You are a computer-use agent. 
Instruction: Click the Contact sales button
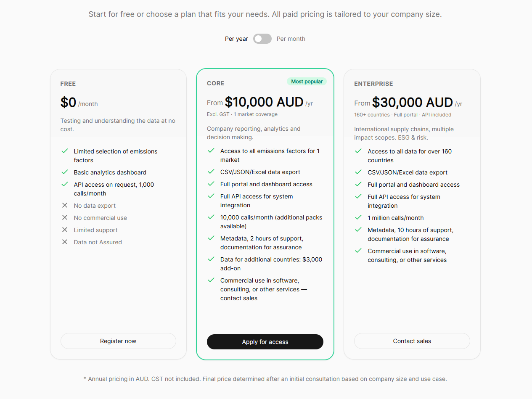(x=412, y=341)
